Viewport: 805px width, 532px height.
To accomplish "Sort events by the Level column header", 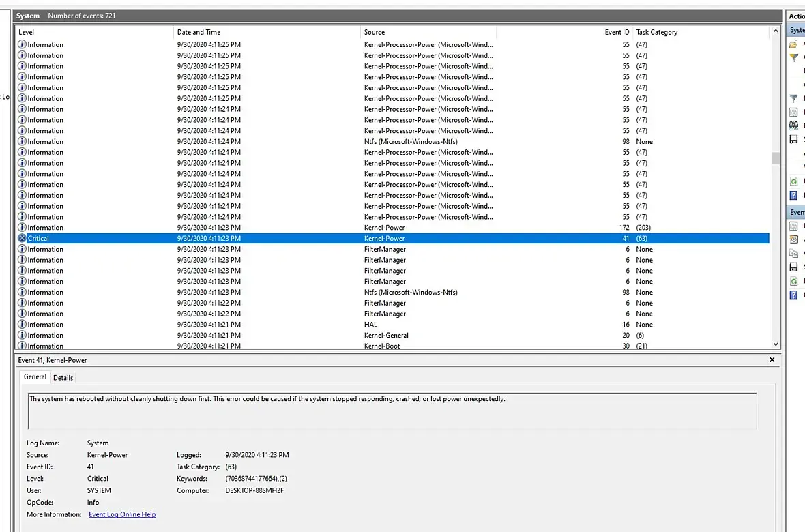I will click(x=94, y=32).
